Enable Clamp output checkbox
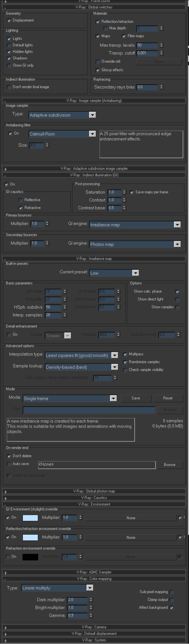Image resolution: width=189 pixels, height=644 pixels. pos(172,600)
